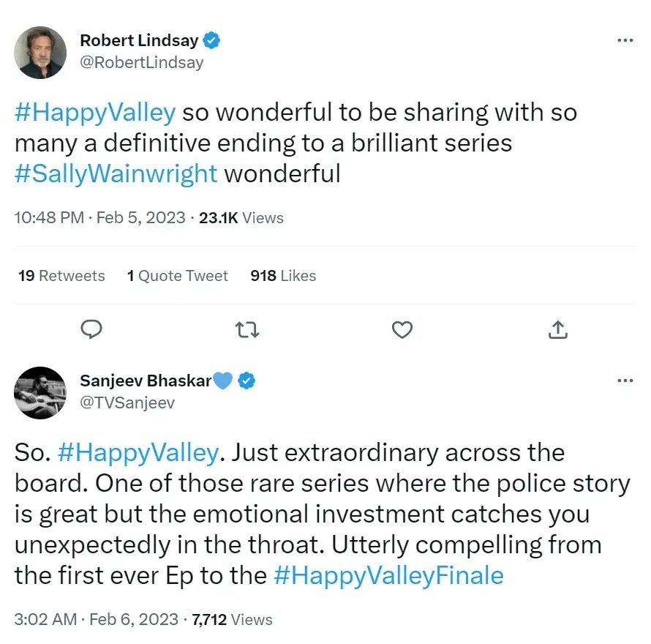Image resolution: width=651 pixels, height=644 pixels.
Task: Click Sanjeev Bhaskar's verified badge
Action: tap(247, 380)
